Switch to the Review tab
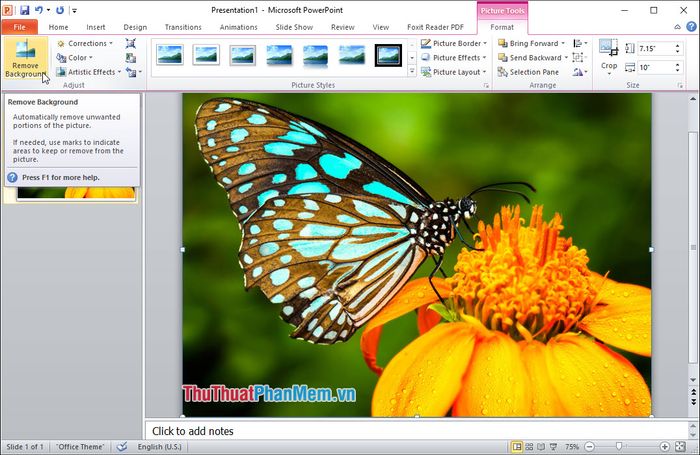 pyautogui.click(x=343, y=27)
